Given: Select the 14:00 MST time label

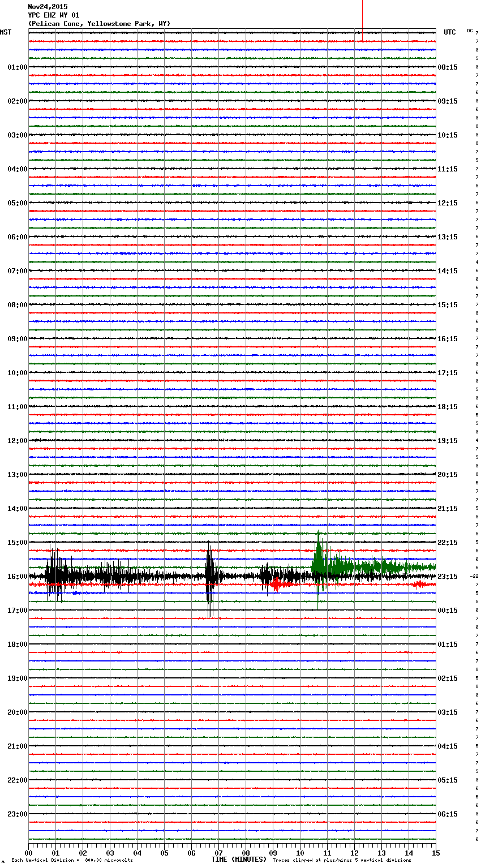Looking at the screenshot, I should (18, 509).
